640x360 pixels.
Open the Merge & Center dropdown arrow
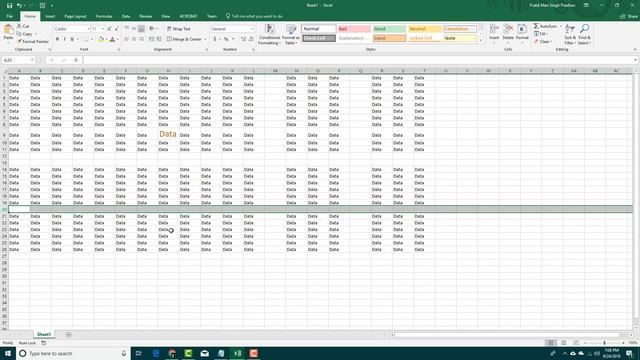click(x=205, y=39)
